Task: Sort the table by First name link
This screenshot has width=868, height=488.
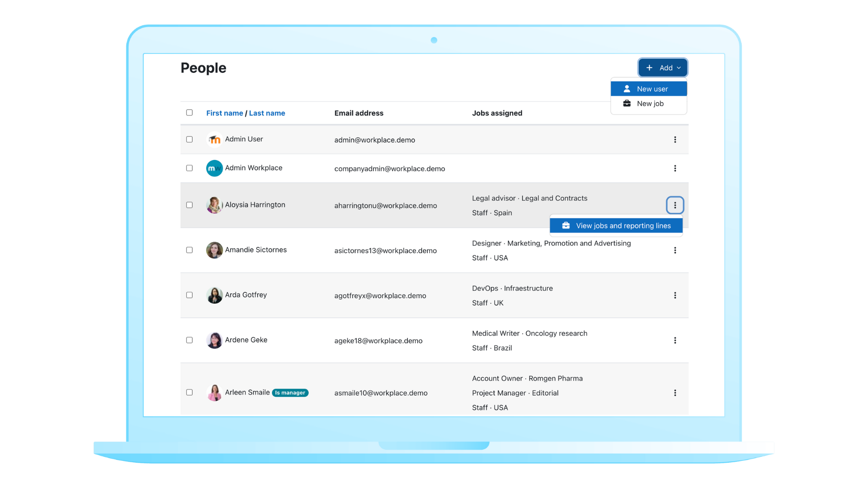Action: pos(224,113)
